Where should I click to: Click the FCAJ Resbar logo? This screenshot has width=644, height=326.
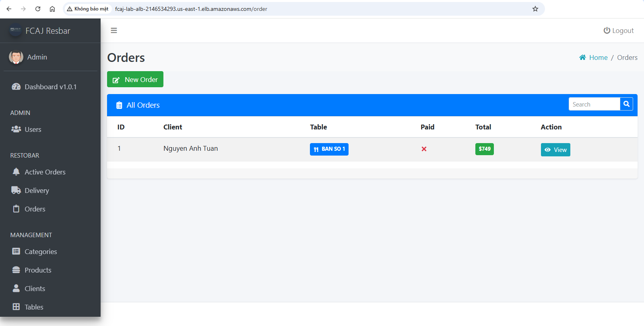pos(16,31)
